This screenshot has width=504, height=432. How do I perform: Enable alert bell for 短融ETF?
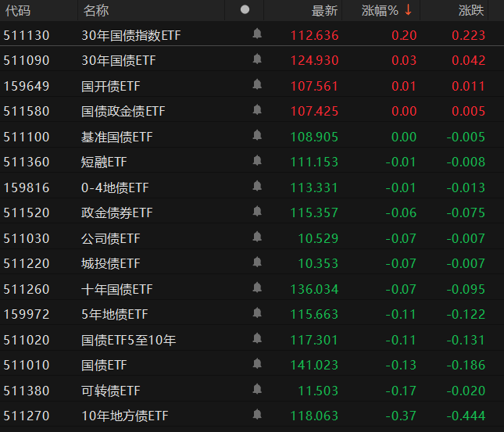(x=257, y=162)
